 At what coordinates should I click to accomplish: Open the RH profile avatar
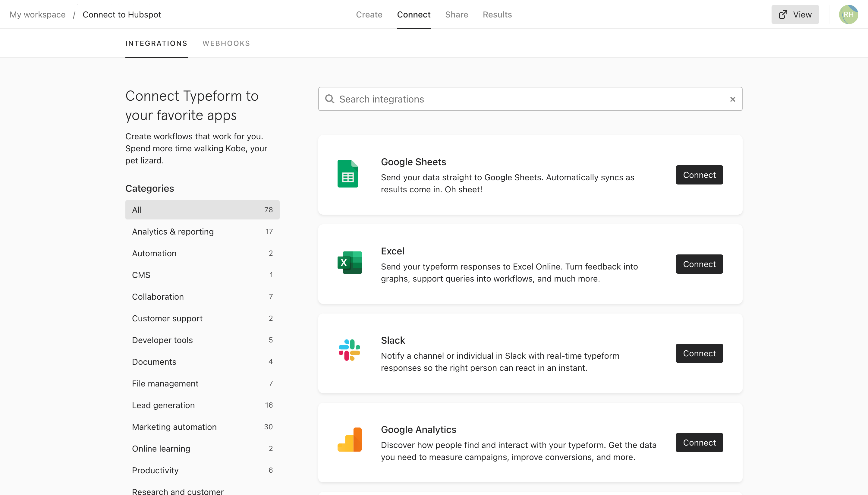coord(848,14)
